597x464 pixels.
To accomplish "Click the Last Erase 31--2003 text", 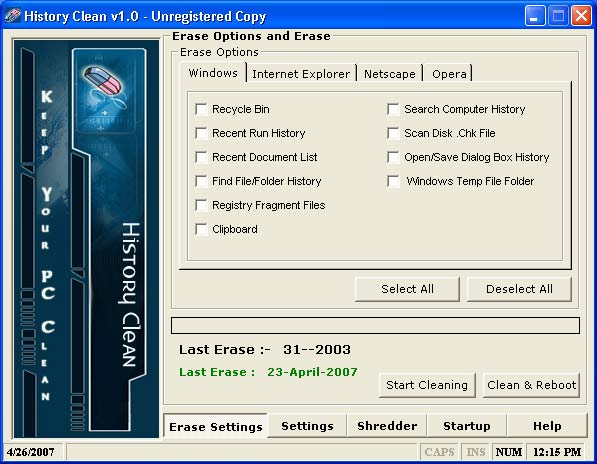I will coord(265,349).
